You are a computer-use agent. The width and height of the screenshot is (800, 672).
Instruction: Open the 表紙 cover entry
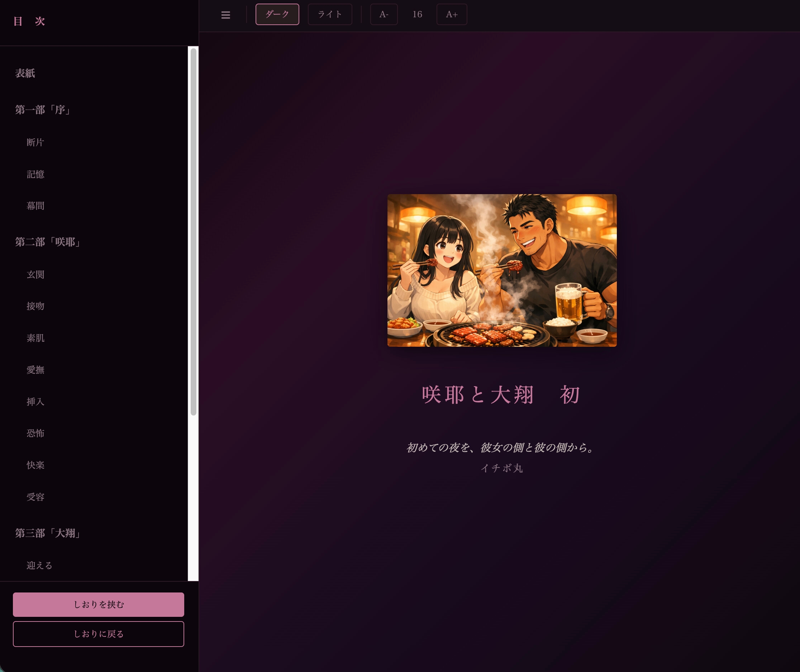pos(25,73)
